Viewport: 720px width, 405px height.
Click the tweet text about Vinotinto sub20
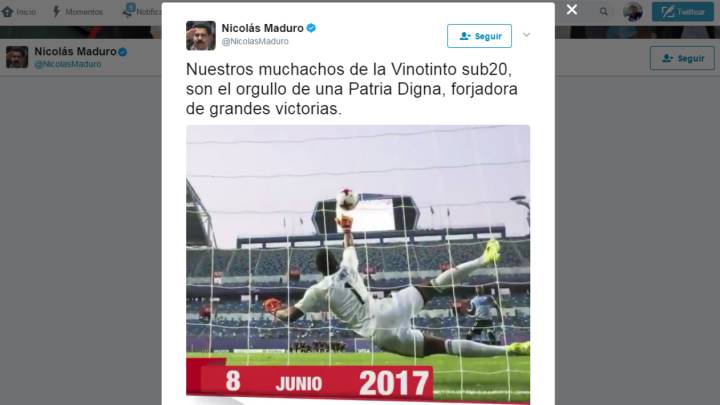352,89
